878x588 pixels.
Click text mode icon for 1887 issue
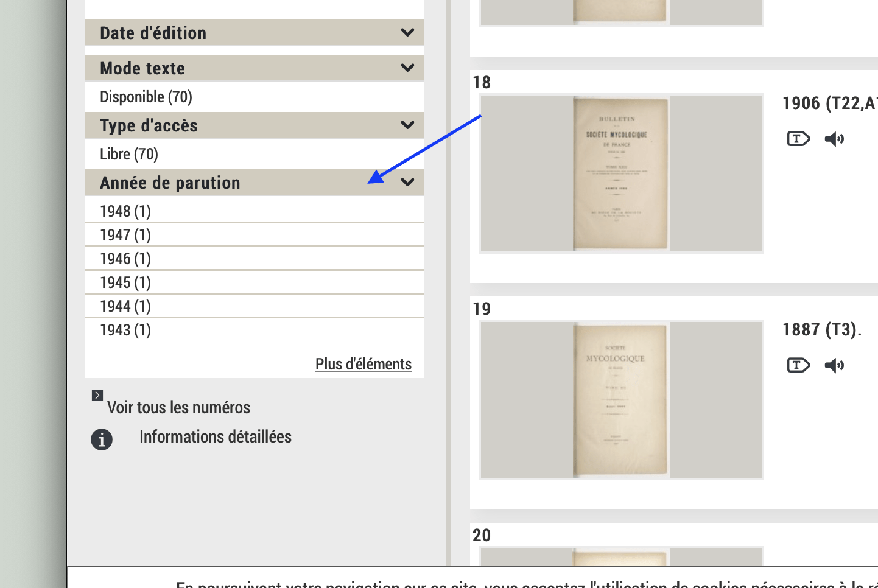pyautogui.click(x=798, y=365)
